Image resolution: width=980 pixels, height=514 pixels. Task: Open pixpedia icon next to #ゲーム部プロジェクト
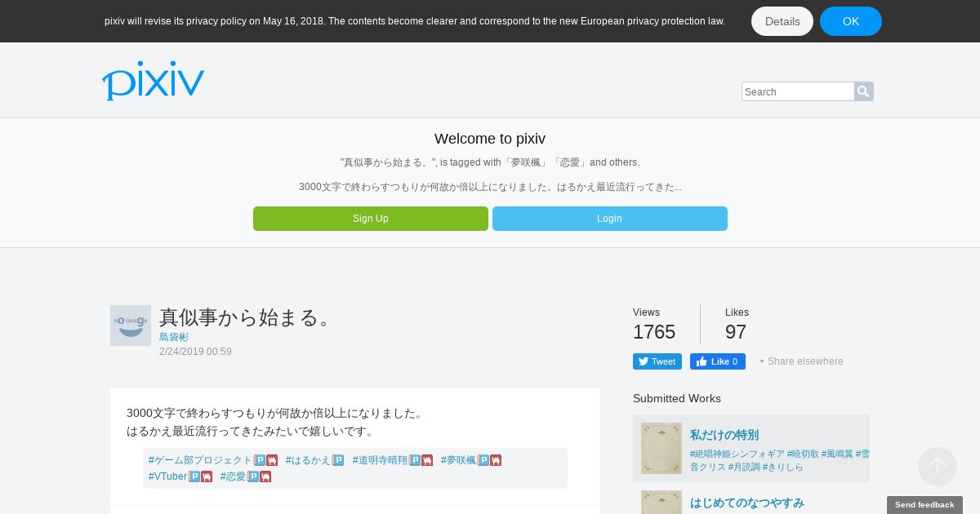(x=260, y=460)
